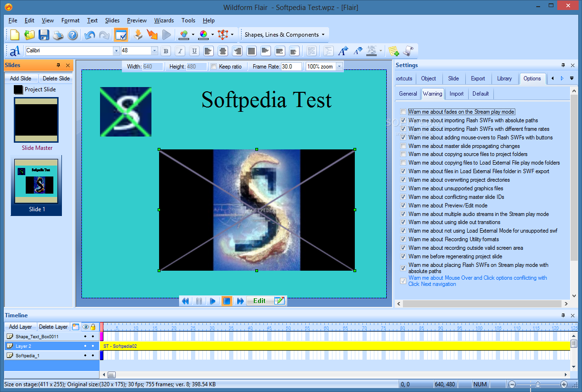Open the font name dropdown showing Calibri
The image size is (582, 392).
pos(116,50)
